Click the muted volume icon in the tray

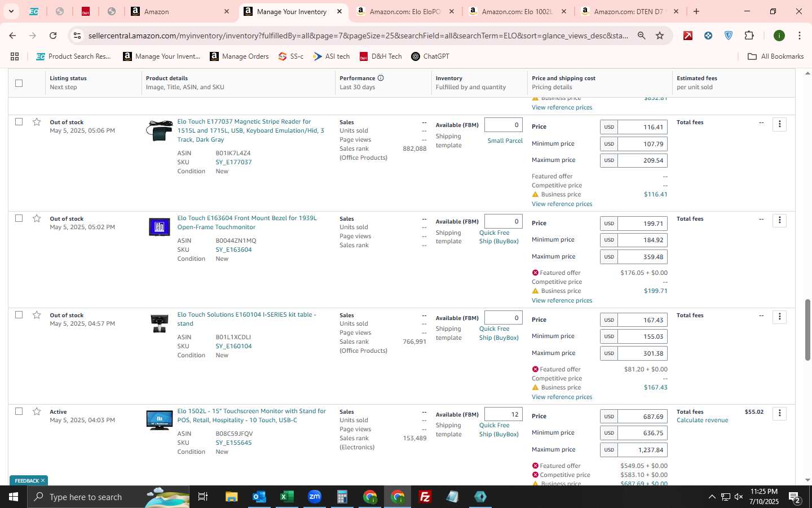(x=739, y=497)
